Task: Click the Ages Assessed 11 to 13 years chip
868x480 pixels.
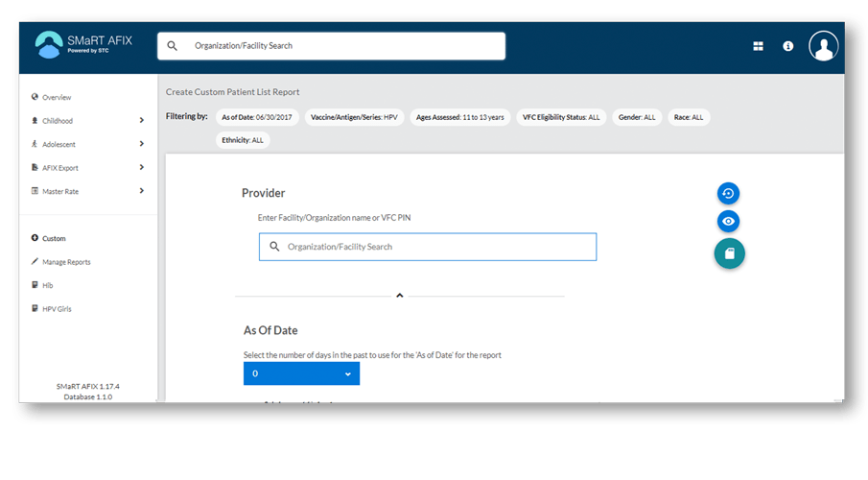Action: coord(460,117)
